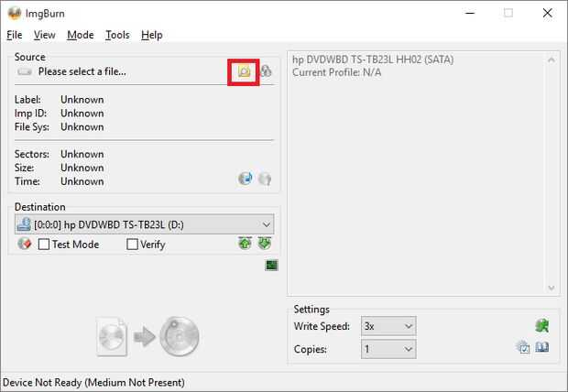The image size is (568, 392).
Task: Click the greyed globe icon beside Time
Action: click(265, 179)
